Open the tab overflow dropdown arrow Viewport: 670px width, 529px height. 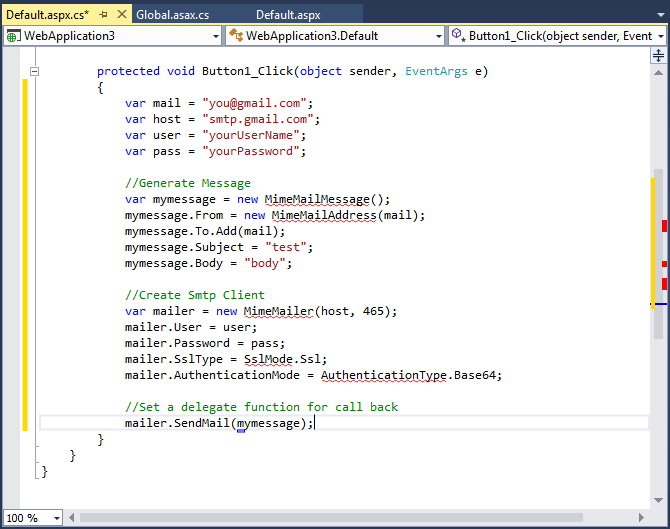click(x=661, y=15)
